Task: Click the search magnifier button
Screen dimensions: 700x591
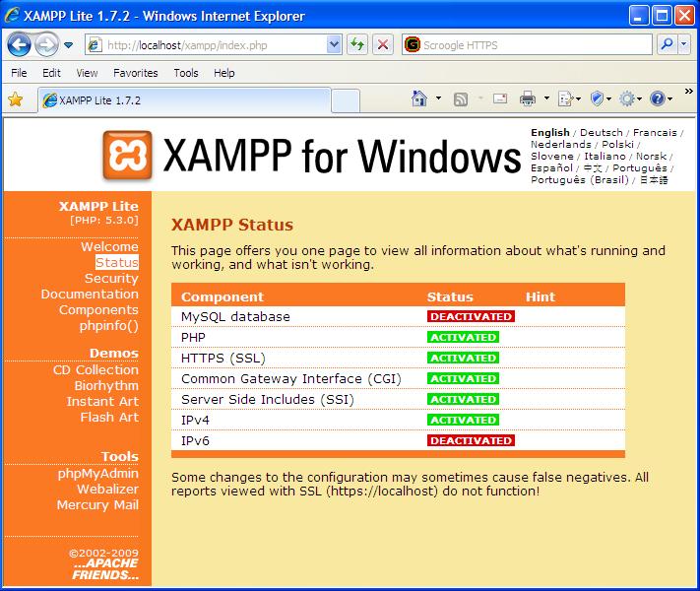Action: [x=667, y=44]
